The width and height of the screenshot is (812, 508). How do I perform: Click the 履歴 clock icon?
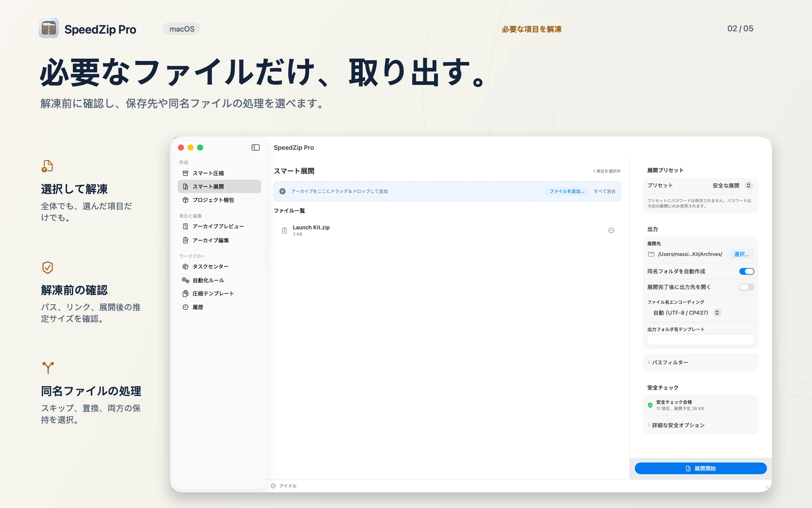coord(185,307)
